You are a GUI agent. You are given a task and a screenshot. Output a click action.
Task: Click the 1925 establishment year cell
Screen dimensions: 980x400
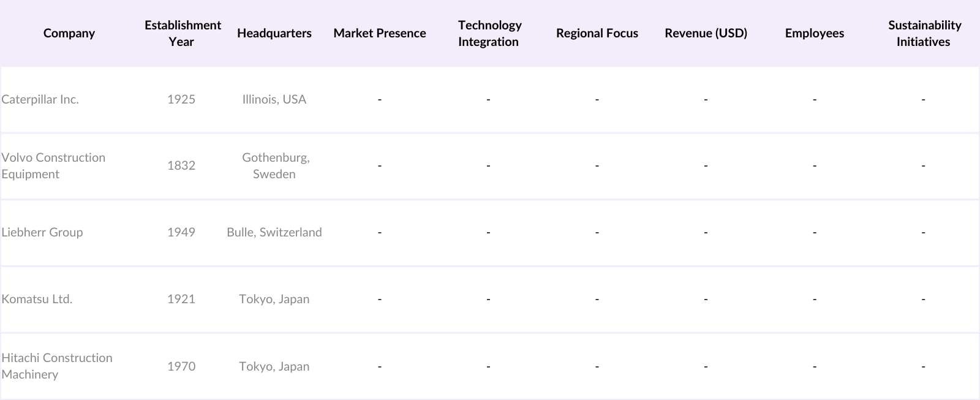(x=181, y=99)
